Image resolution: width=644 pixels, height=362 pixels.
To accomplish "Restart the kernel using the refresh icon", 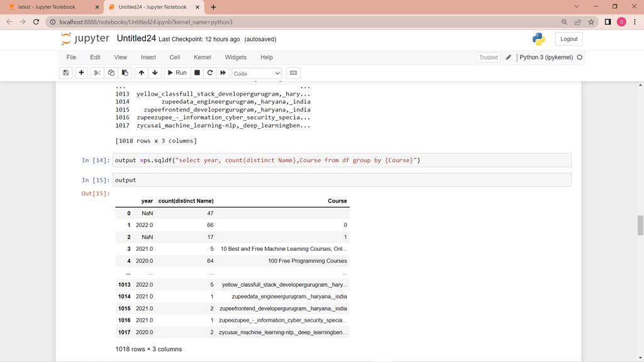I will tap(209, 72).
